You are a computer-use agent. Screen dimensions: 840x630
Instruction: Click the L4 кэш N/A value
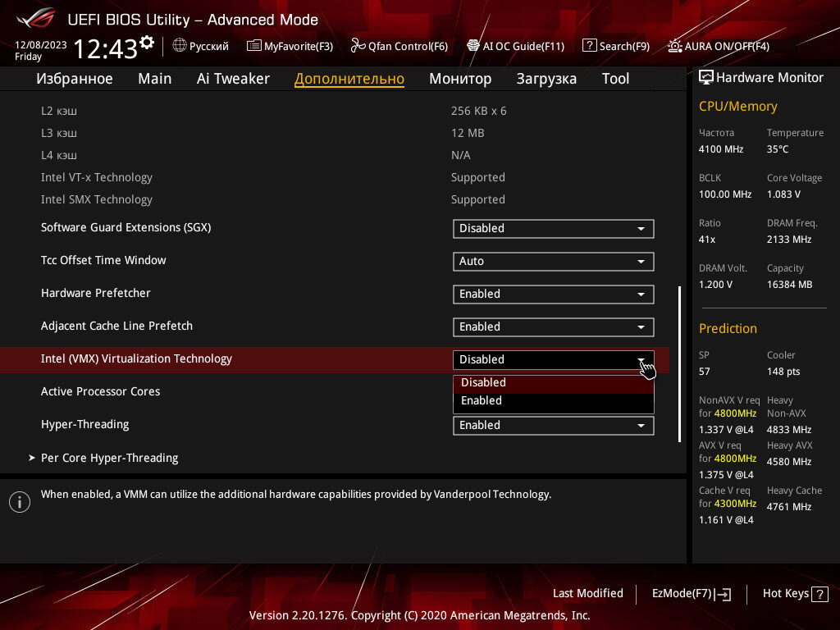[461, 155]
